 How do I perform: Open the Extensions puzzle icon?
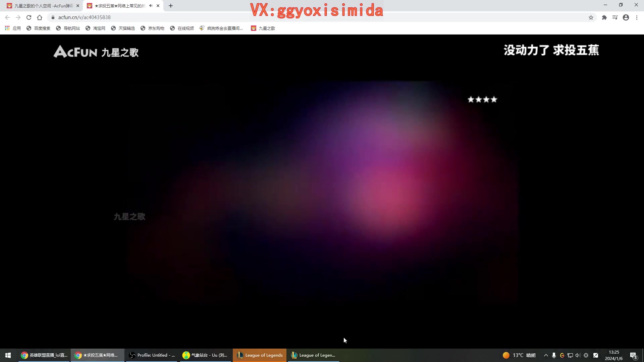pyautogui.click(x=604, y=17)
